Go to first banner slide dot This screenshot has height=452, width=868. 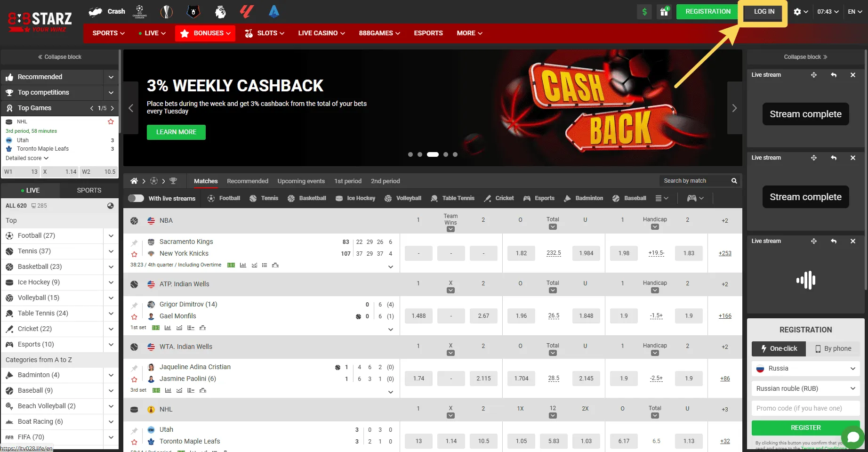(410, 154)
